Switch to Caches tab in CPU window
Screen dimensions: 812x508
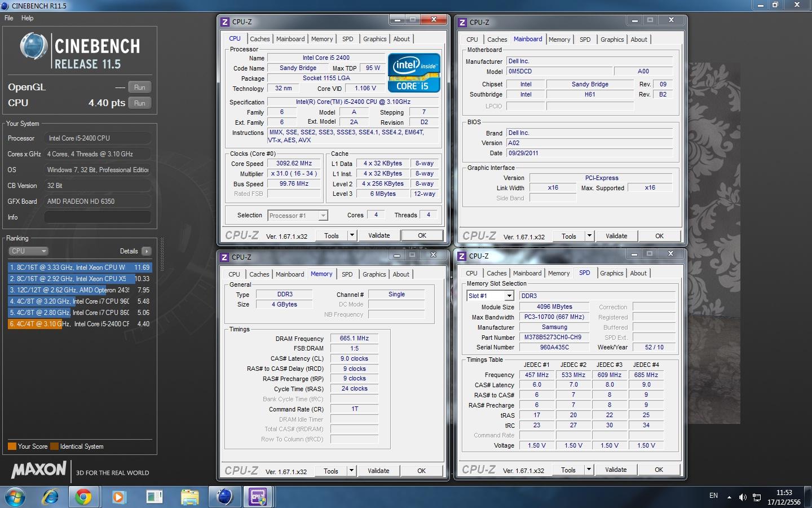260,39
